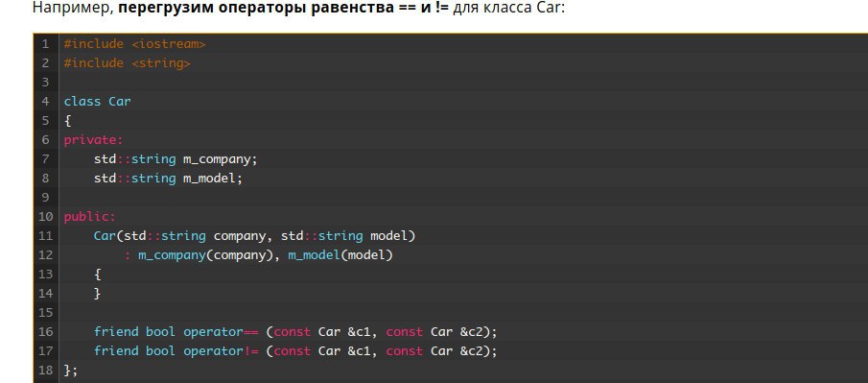Click the 'private:' access specifier
The image size is (868, 383).
pos(94,140)
